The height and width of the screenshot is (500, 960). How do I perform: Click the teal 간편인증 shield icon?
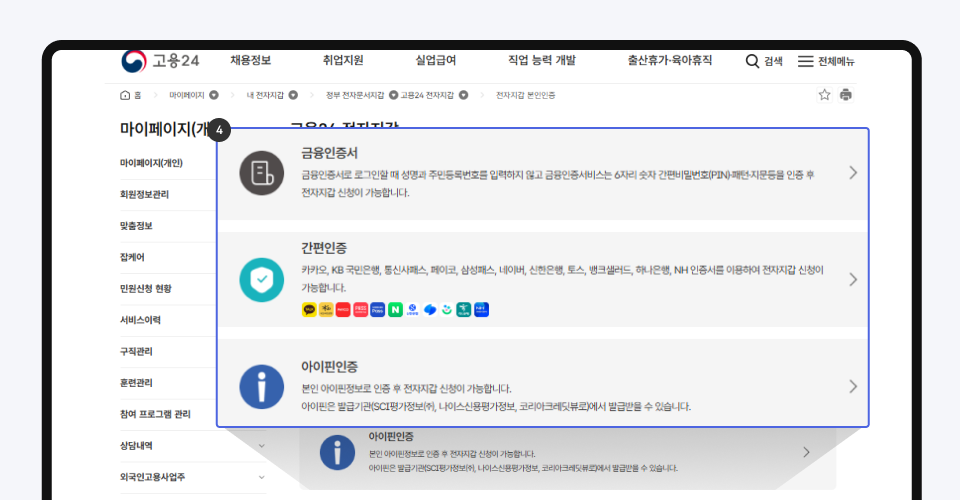261,280
